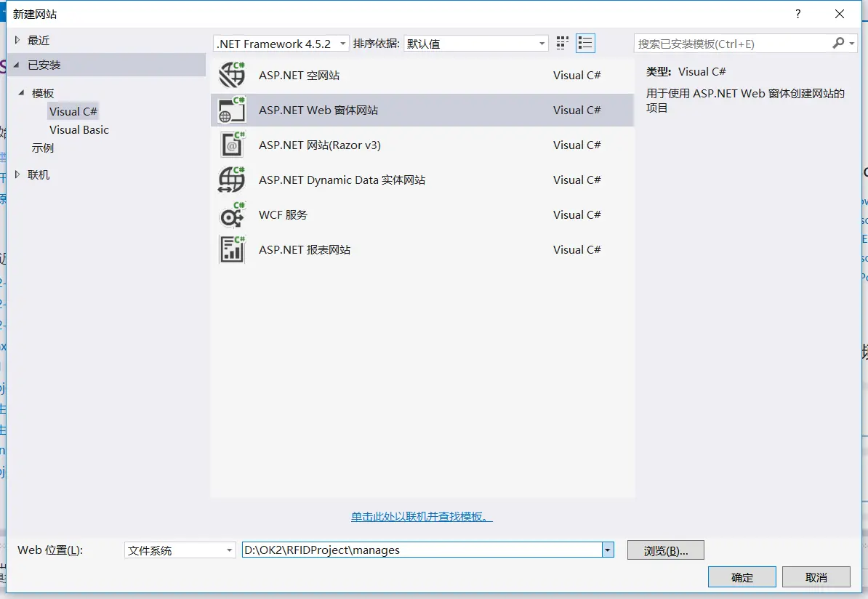The image size is (868, 599).
Task: Open the 文件系统 Web location type dropdown
Action: click(x=180, y=550)
